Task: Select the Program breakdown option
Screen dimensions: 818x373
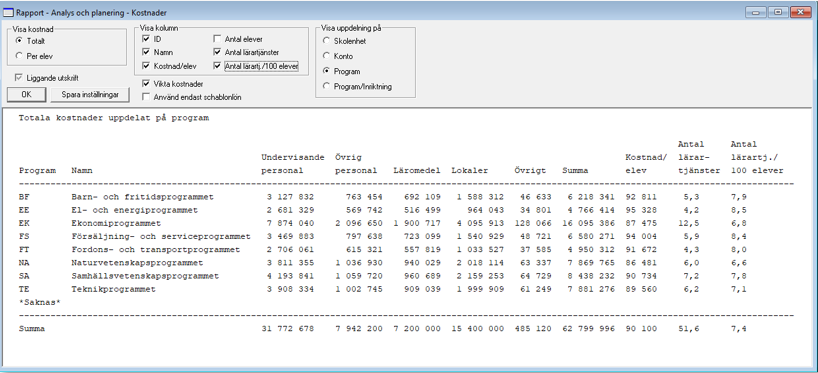Action: coord(326,71)
